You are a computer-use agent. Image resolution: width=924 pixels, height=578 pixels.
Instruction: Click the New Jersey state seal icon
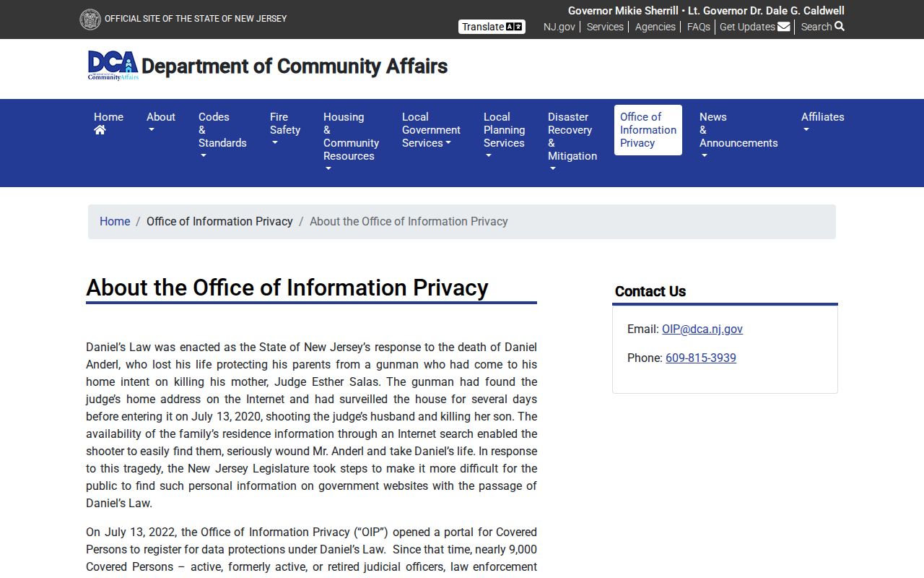(90, 20)
